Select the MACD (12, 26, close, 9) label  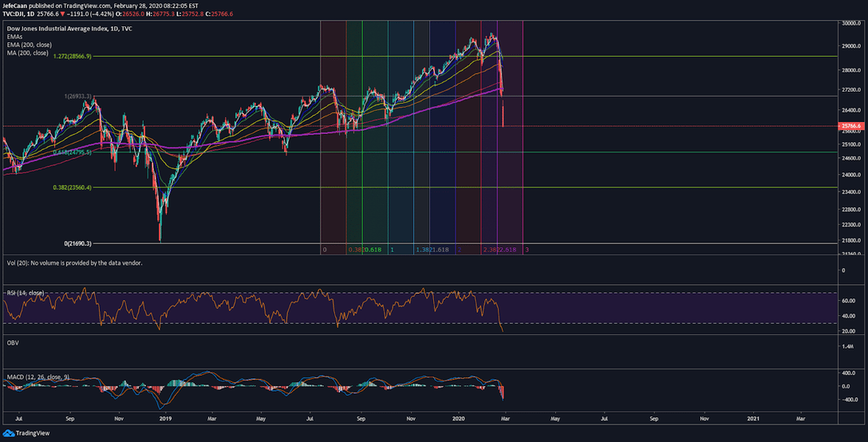click(38, 377)
